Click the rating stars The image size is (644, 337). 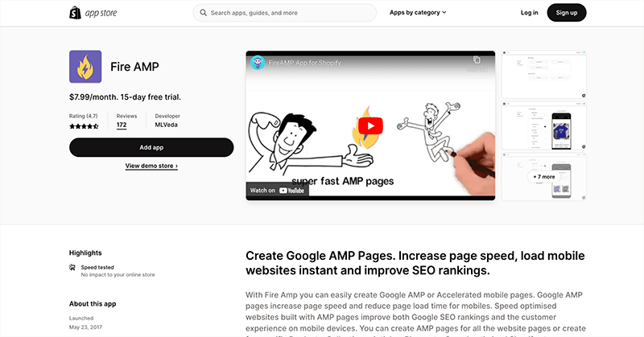pyautogui.click(x=84, y=126)
